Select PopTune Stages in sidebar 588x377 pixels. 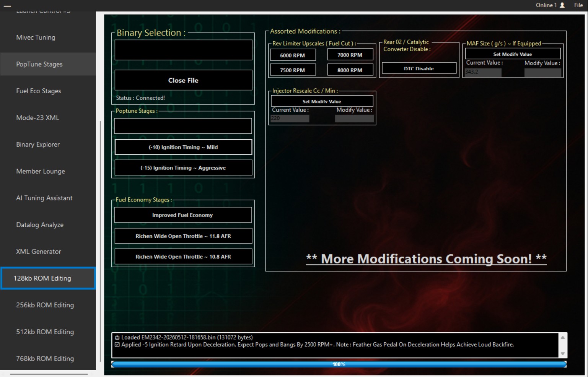[48, 64]
